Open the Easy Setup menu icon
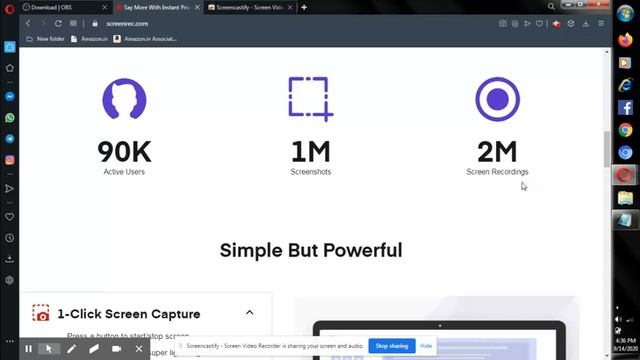This screenshot has height=360, width=640. point(601,24)
